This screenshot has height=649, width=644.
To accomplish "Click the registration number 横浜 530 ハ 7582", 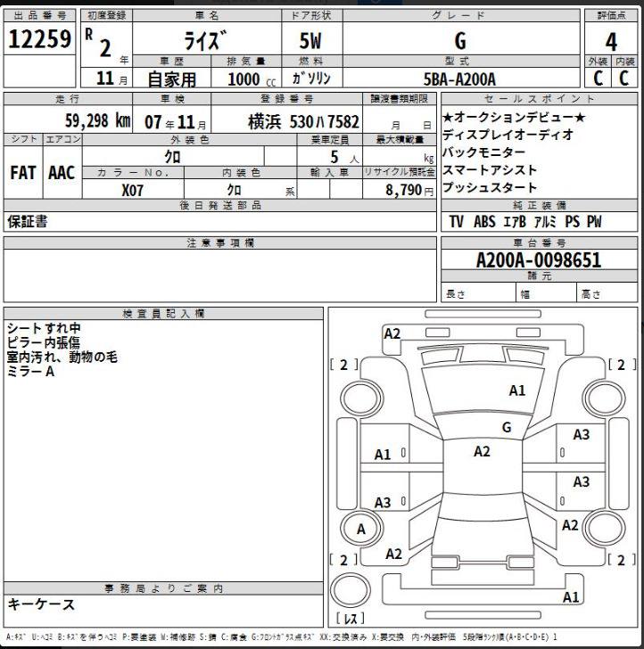I will coord(303,121).
